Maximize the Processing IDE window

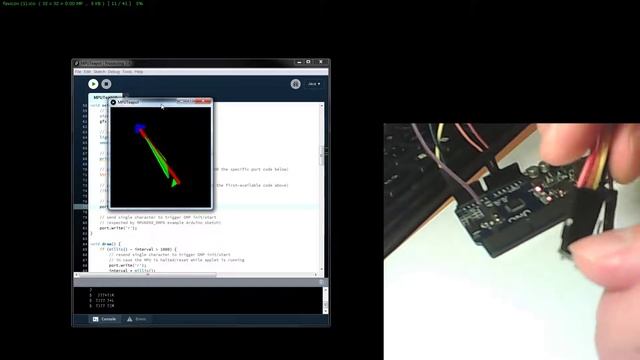pos(309,62)
